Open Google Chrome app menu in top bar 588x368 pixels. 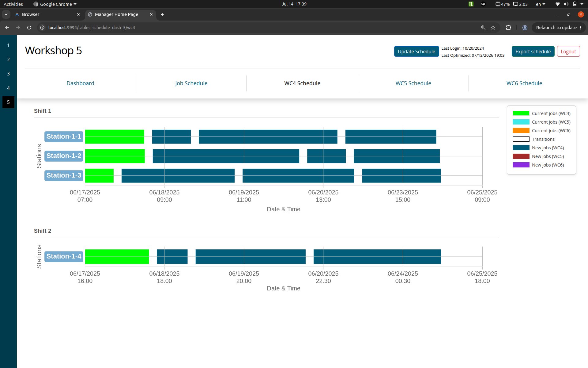[x=55, y=4]
